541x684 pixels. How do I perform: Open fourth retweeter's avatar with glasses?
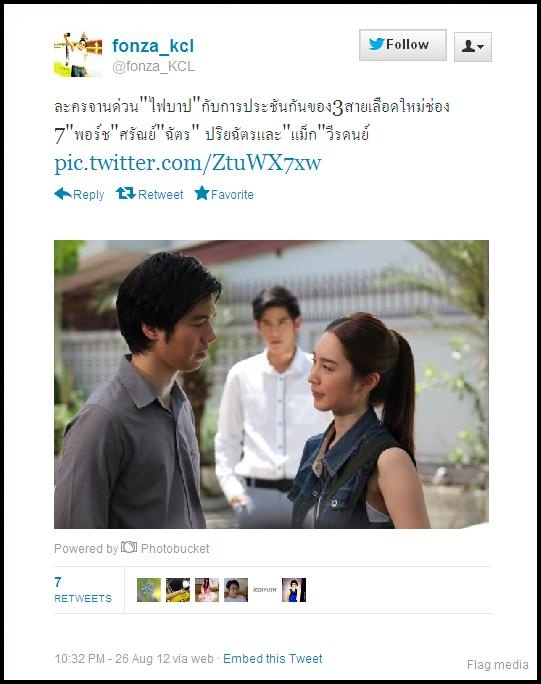[236, 590]
